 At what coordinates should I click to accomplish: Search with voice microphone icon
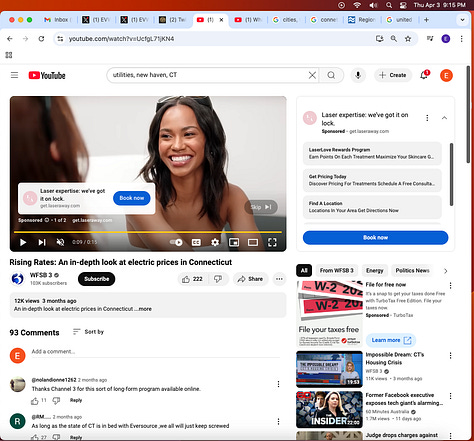pos(358,75)
